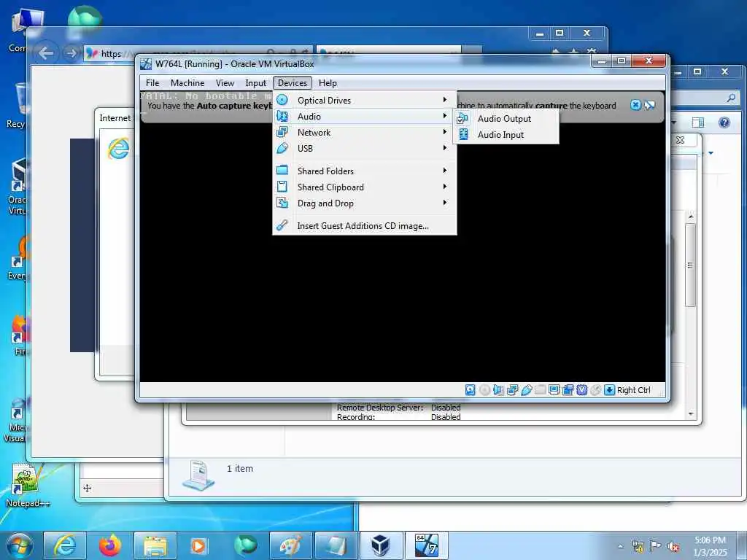
Task: Click the scrollbar down arrow behind VirtualBox
Action: coord(691,414)
